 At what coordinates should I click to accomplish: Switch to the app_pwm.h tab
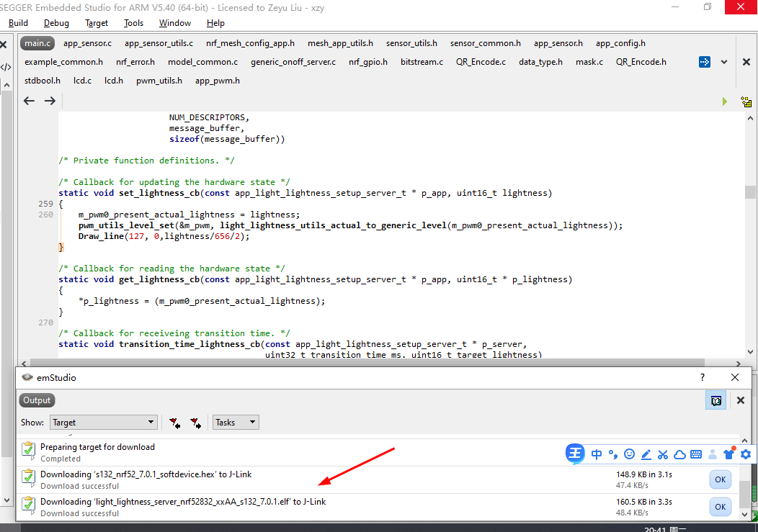click(218, 81)
